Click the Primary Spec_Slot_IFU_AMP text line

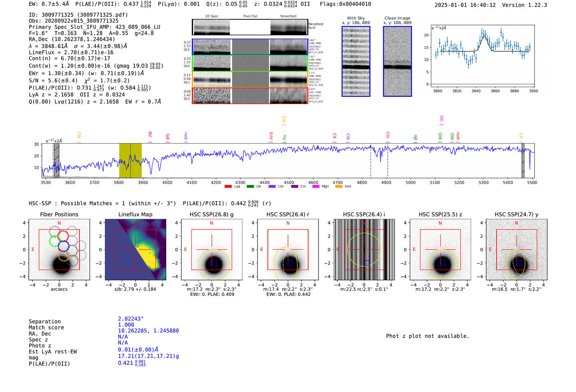pyautogui.click(x=95, y=27)
